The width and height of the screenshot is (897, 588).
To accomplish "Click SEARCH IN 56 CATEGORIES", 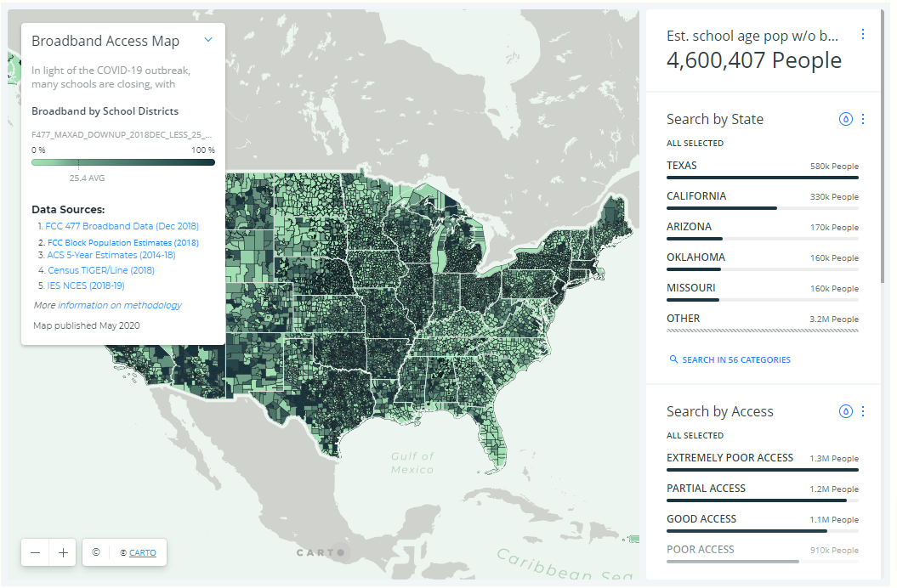I will point(736,359).
